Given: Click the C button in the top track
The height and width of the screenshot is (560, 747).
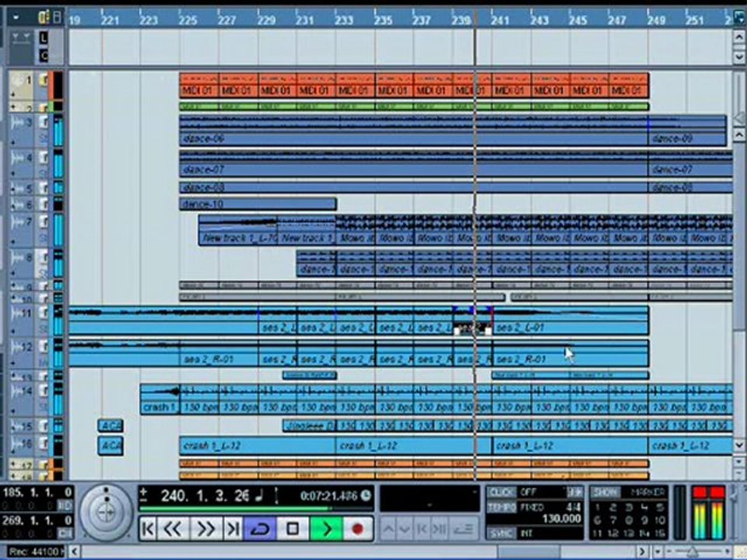Looking at the screenshot, I should click(44, 55).
